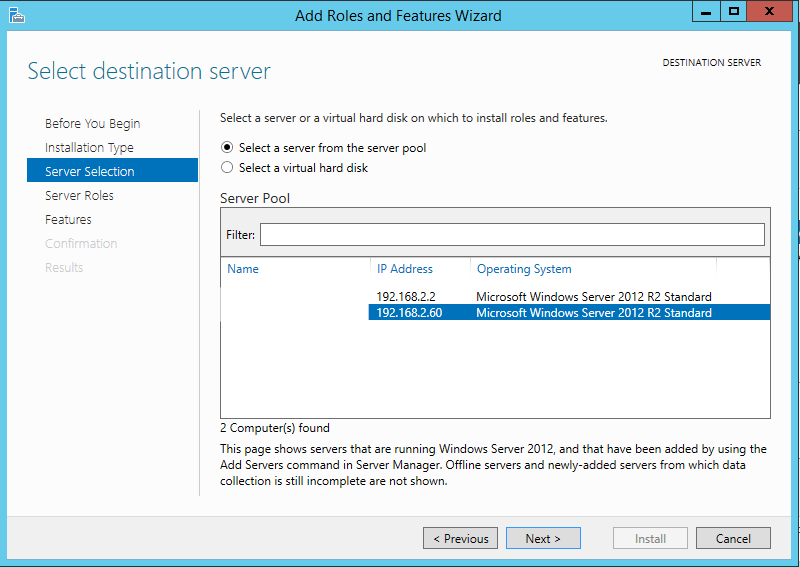Click the Next button
Image resolution: width=800 pixels, height=568 pixels.
pyautogui.click(x=543, y=538)
